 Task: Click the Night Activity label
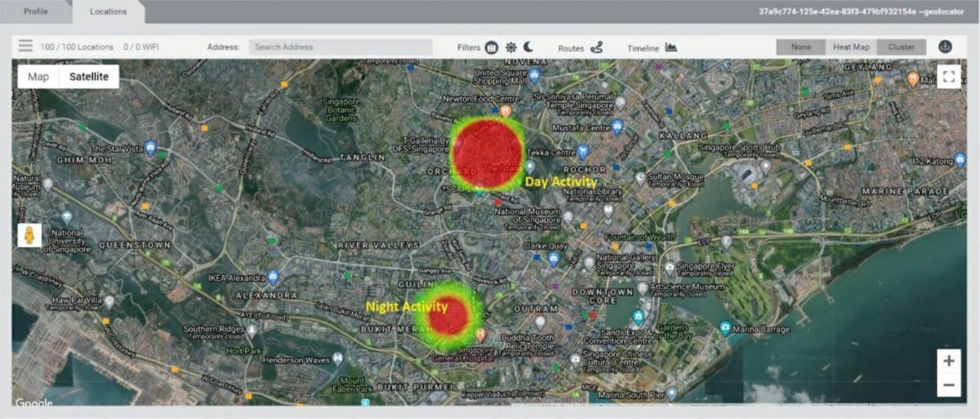[407, 307]
